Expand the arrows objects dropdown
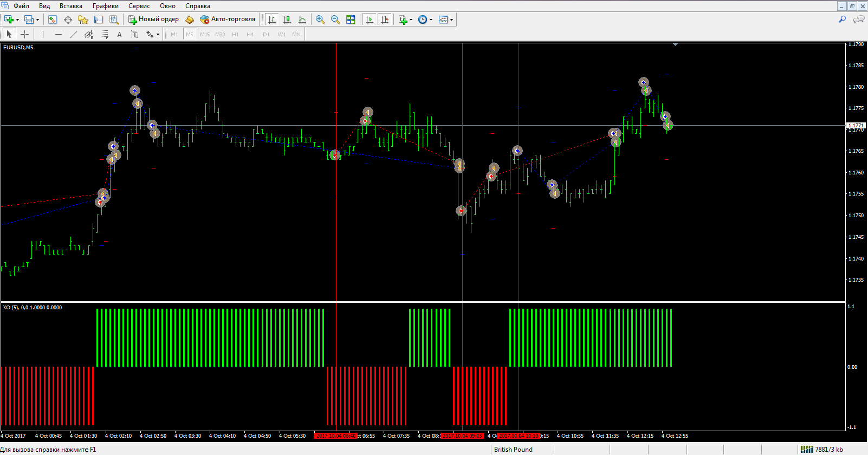The width and height of the screenshot is (868, 455). click(158, 34)
